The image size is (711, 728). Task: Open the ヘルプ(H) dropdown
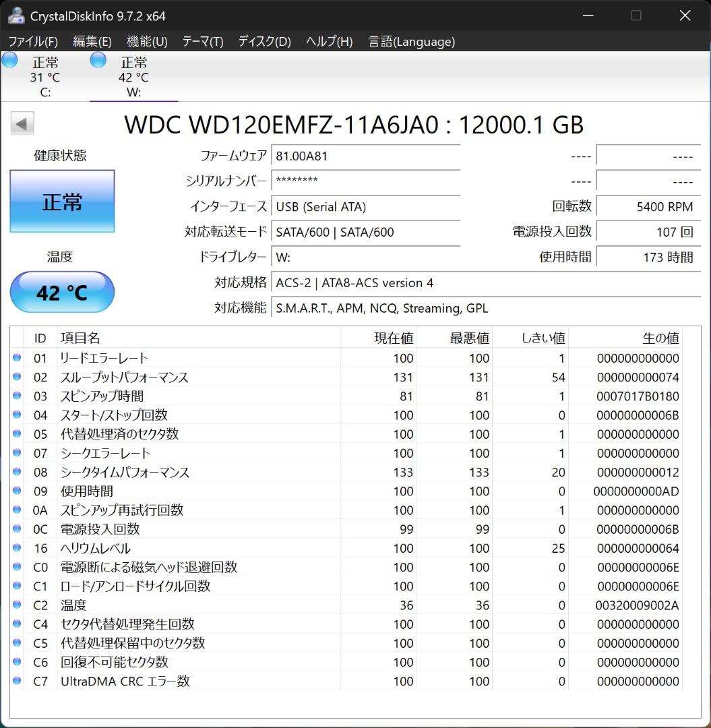(x=328, y=42)
